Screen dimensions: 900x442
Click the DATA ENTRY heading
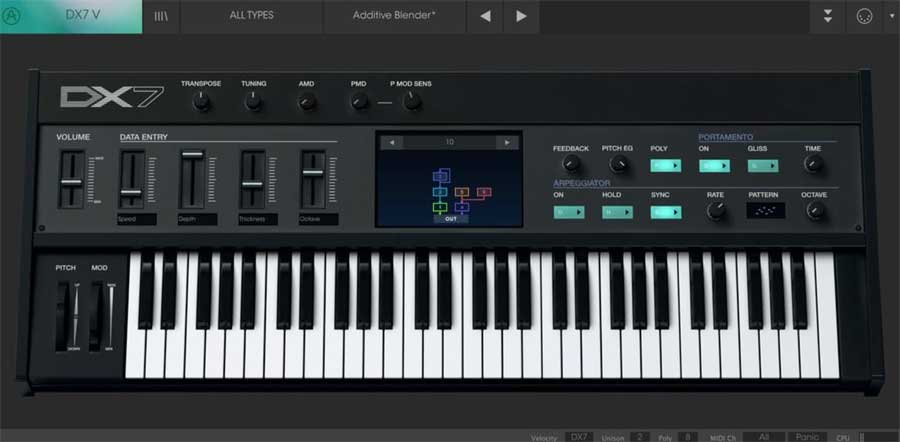(x=143, y=137)
